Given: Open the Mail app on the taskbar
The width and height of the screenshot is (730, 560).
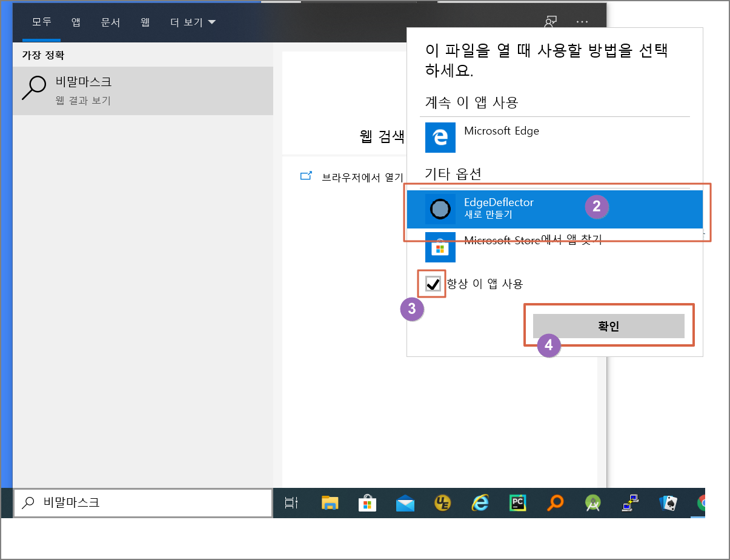Looking at the screenshot, I should [405, 503].
